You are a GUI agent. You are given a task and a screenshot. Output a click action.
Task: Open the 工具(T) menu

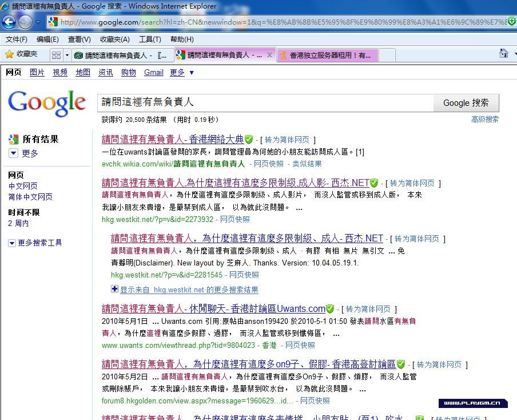pyautogui.click(x=150, y=39)
